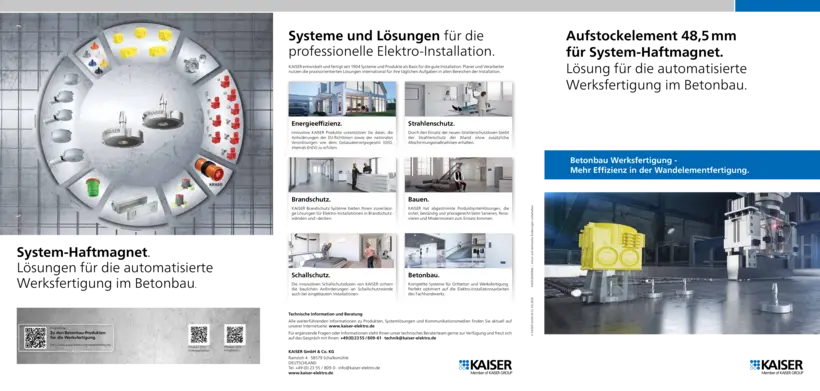Select the yellow boxes segment in the circular graphic

142,43
